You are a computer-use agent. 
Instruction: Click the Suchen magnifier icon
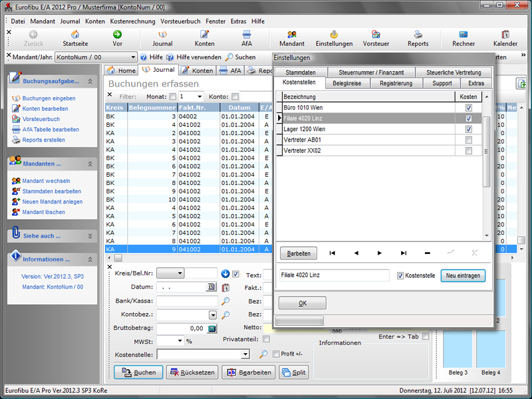(x=229, y=57)
